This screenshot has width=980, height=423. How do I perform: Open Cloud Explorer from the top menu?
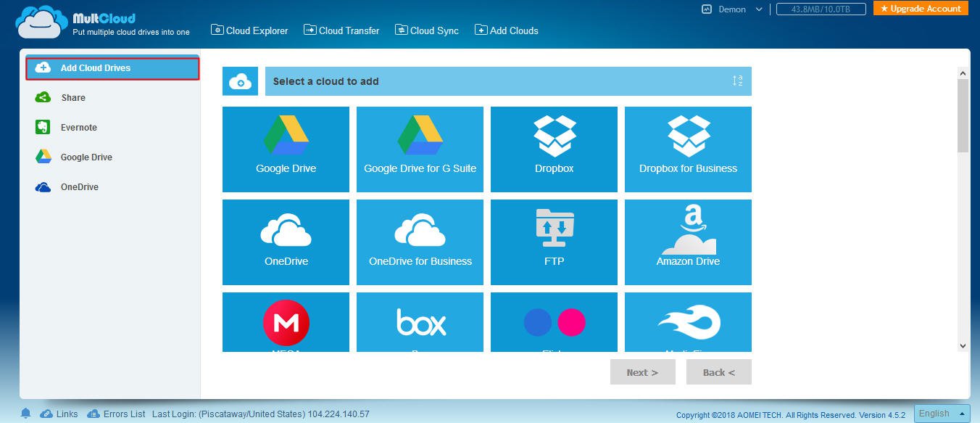[249, 30]
